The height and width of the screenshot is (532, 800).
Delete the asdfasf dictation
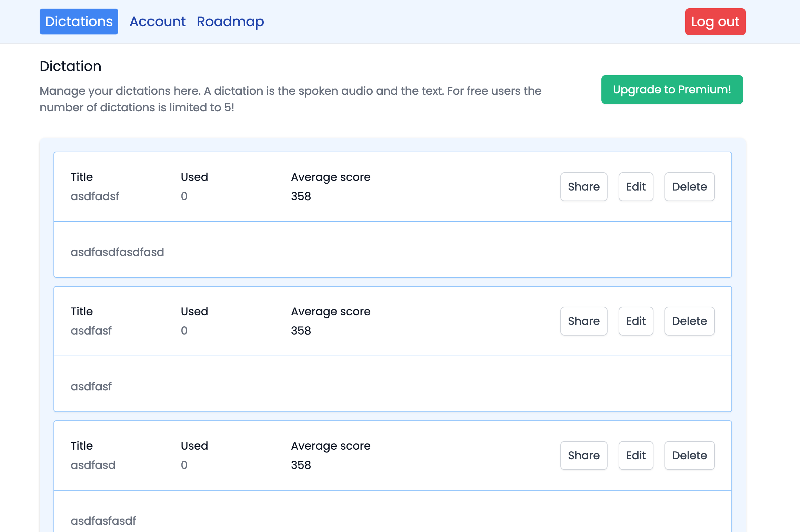[689, 321]
